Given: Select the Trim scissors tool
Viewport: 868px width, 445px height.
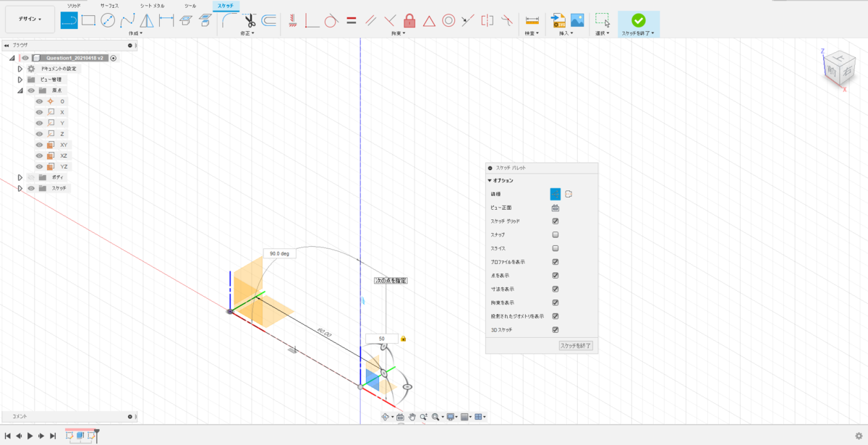Looking at the screenshot, I should click(x=250, y=20).
